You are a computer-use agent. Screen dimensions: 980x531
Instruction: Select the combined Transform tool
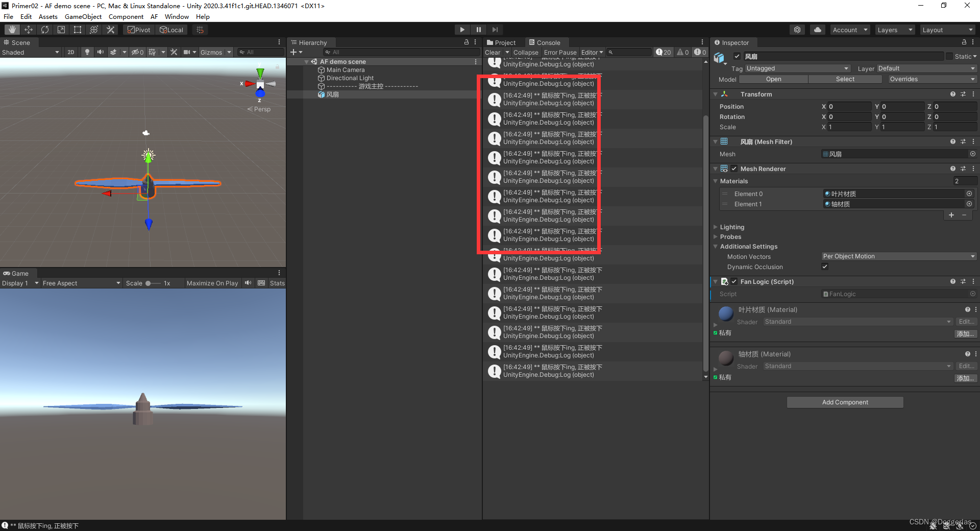click(94, 30)
